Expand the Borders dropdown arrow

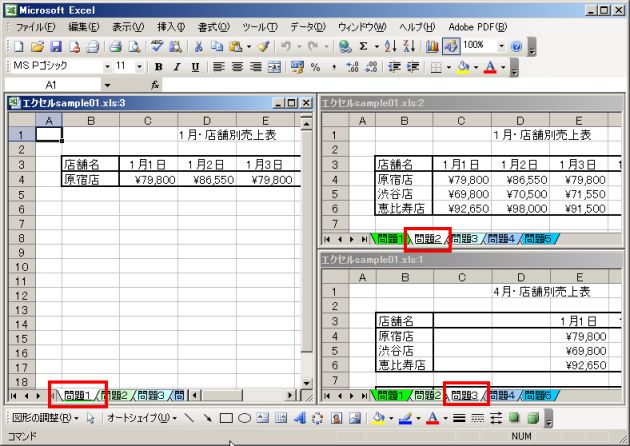(x=448, y=67)
